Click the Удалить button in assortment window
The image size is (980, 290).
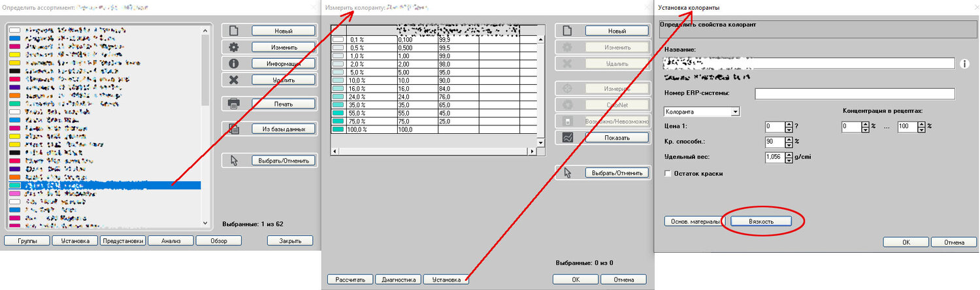click(284, 80)
